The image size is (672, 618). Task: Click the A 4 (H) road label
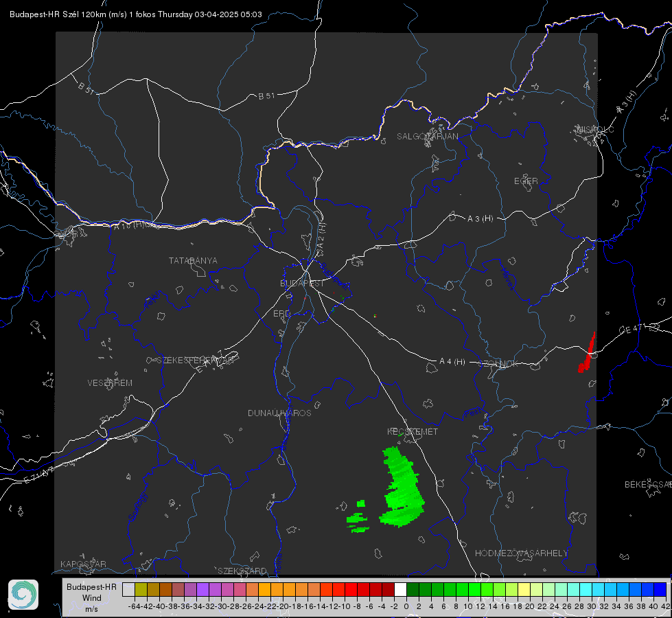[x=452, y=362]
